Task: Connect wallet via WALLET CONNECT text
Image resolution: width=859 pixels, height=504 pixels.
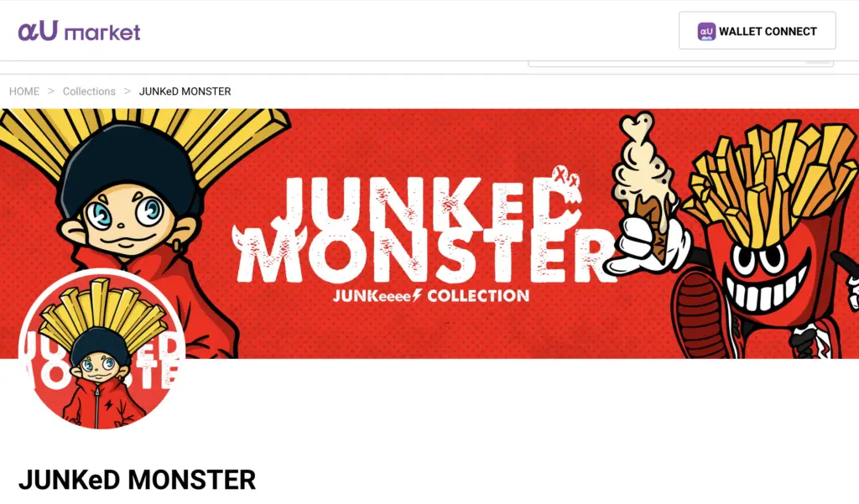Action: (768, 31)
